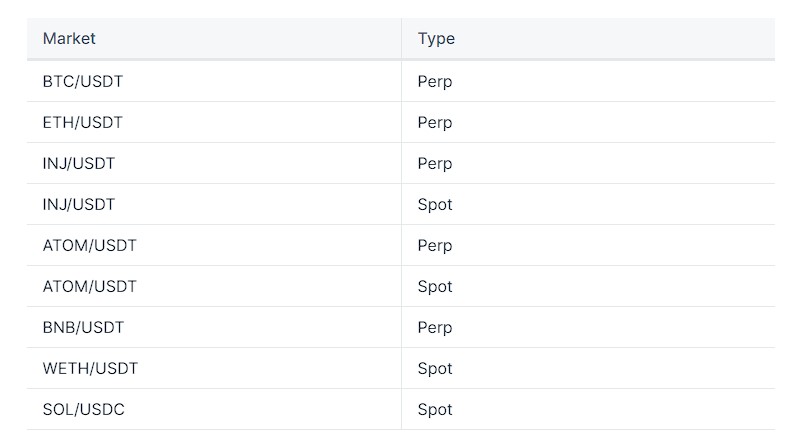Click the Market column header
This screenshot has width=795, height=439.
click(x=69, y=39)
